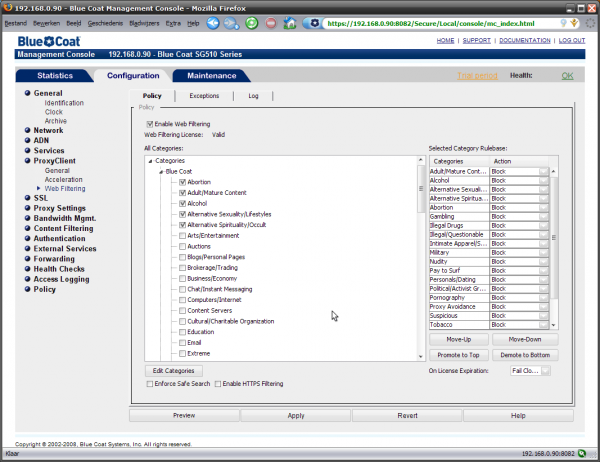Open Action dropdown for Nudity row
Image resolution: width=600 pixels, height=462 pixels.
point(543,262)
